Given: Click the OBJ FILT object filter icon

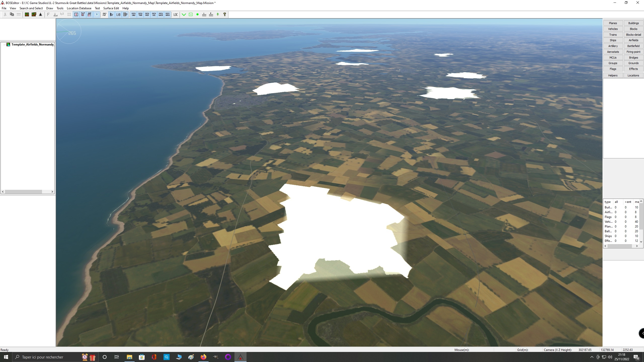Looking at the screenshot, I should click(x=104, y=14).
